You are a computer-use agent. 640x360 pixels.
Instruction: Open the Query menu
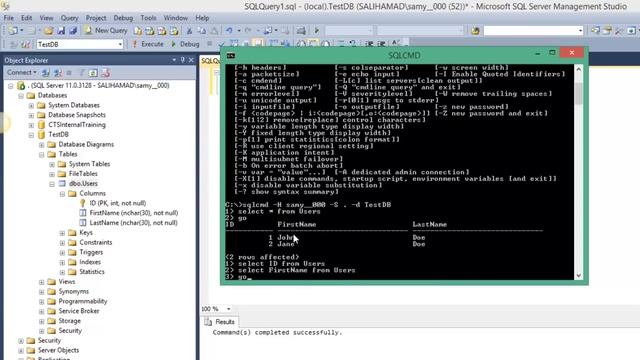click(69, 18)
